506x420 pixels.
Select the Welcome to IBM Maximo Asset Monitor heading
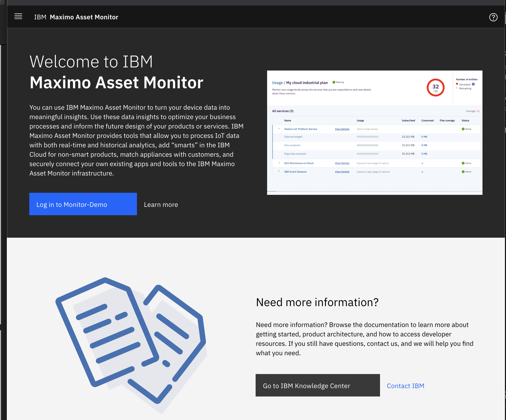point(117,72)
